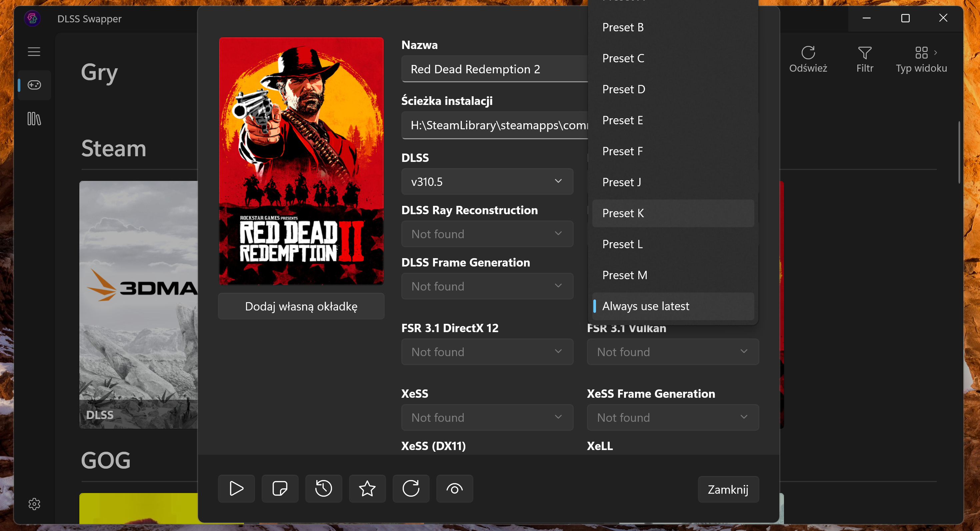980x531 pixels.
Task: Expand the Typ widoku view selector
Action: pos(921,59)
